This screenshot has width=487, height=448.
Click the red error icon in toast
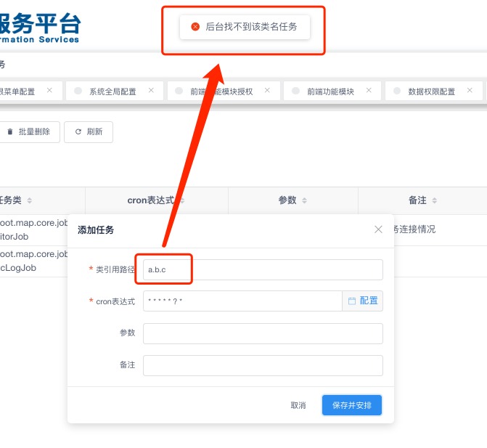[195, 27]
